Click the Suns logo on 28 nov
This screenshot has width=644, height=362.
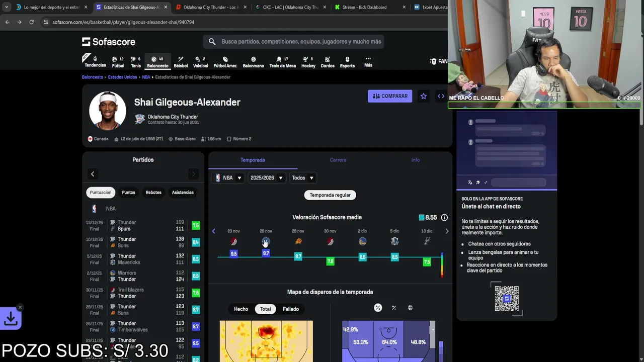tap(298, 242)
